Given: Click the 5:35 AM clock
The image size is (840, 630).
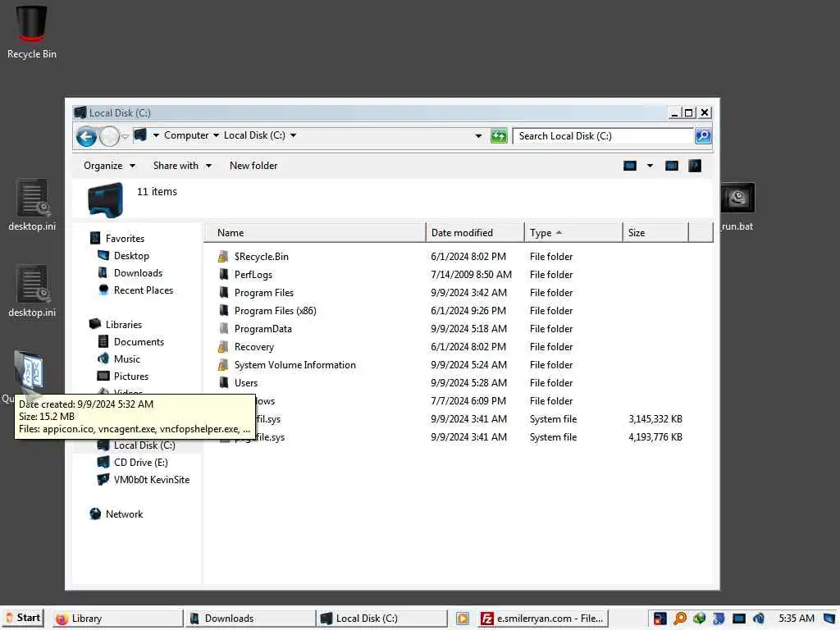Looking at the screenshot, I should [x=796, y=619].
